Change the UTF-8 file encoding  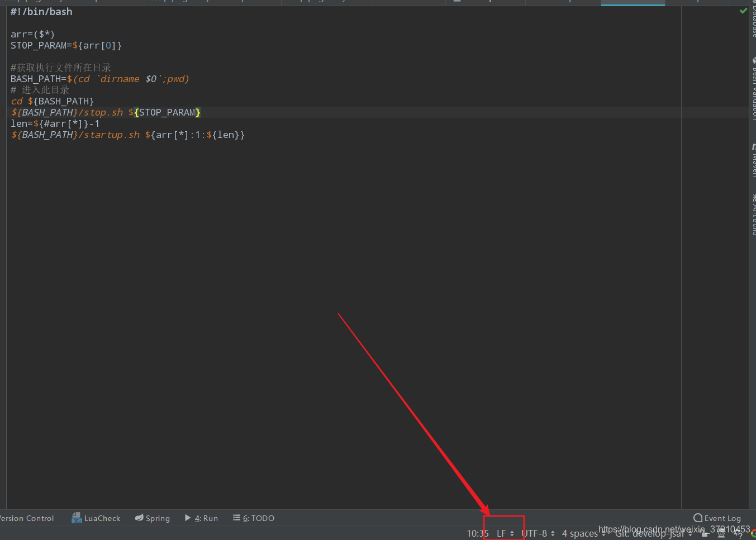pos(538,533)
